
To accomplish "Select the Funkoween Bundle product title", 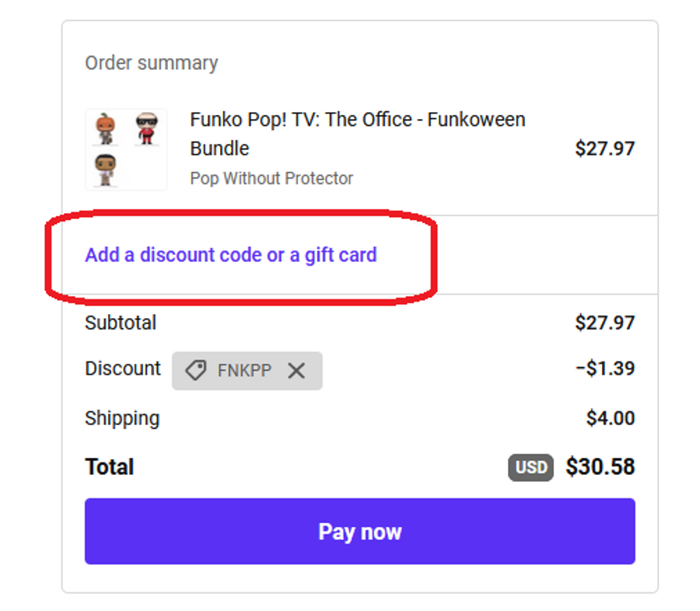I will (x=357, y=134).
